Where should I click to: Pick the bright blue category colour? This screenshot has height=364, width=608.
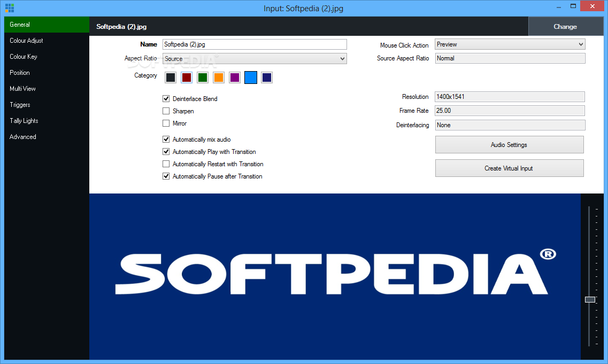point(251,78)
